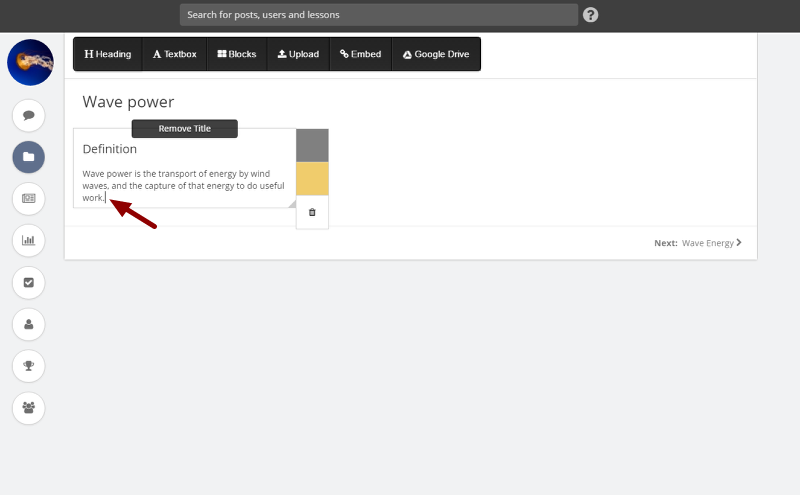The height and width of the screenshot is (495, 800).
Task: Insert from Google Drive
Action: pos(436,54)
